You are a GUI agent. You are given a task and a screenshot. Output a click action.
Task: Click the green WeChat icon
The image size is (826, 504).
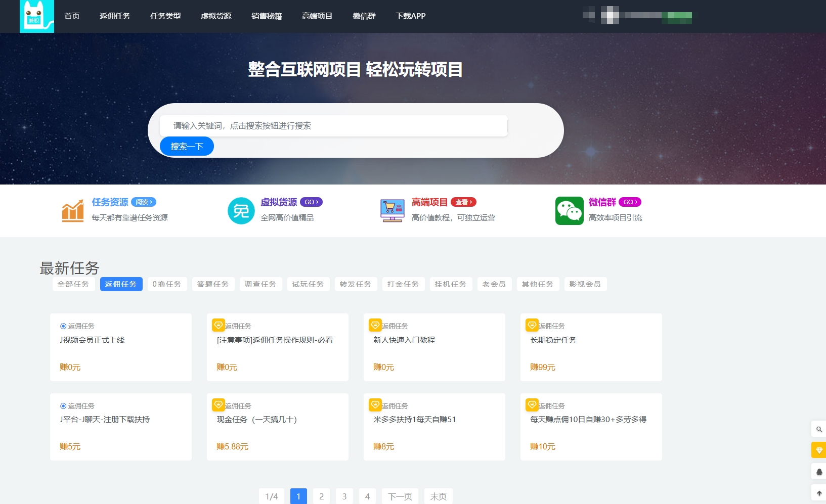(569, 211)
